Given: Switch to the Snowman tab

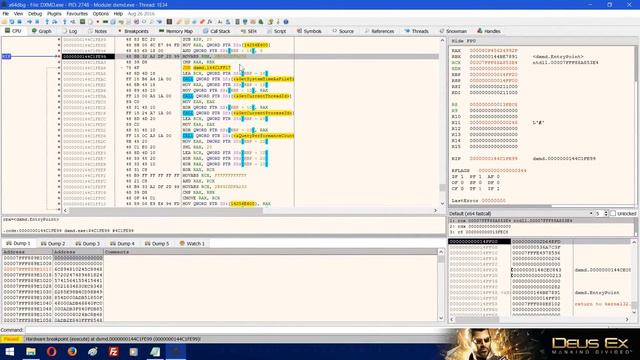Looking at the screenshot, I should [453, 31].
